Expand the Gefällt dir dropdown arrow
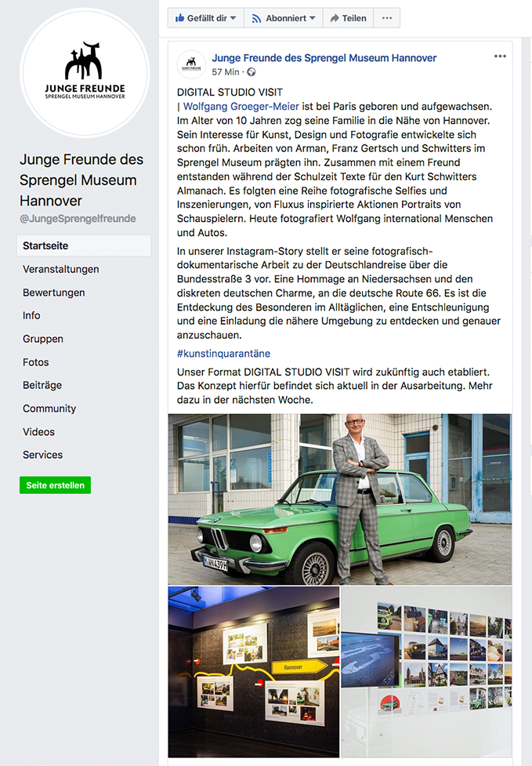 (233, 18)
